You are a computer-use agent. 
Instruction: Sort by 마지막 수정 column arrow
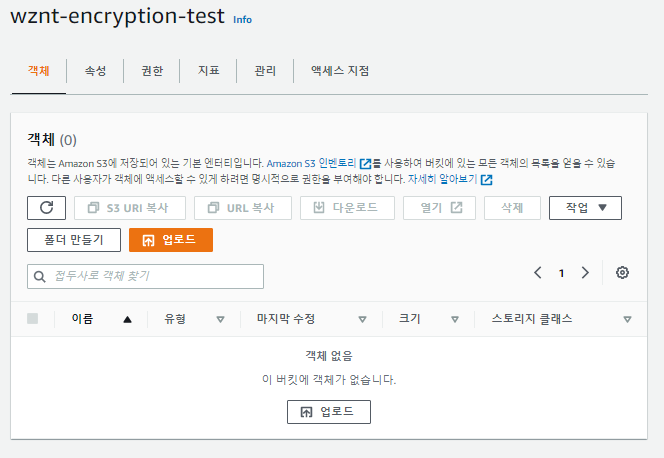[362, 320]
